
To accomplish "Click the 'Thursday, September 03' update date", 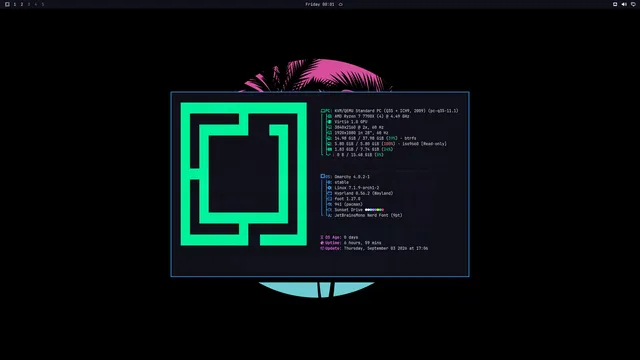I will coord(371,248).
